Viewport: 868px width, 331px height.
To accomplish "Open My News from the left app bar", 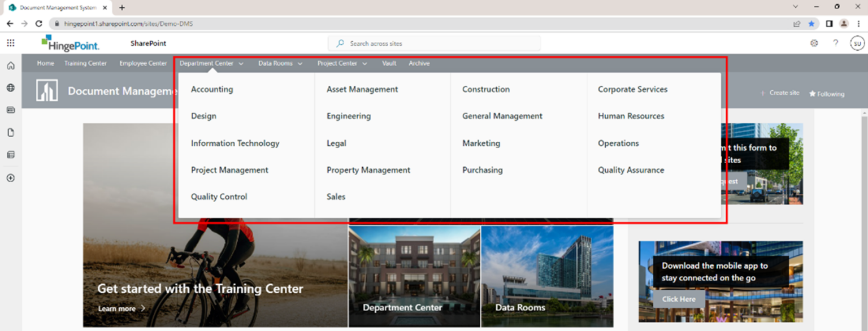I will (10, 110).
